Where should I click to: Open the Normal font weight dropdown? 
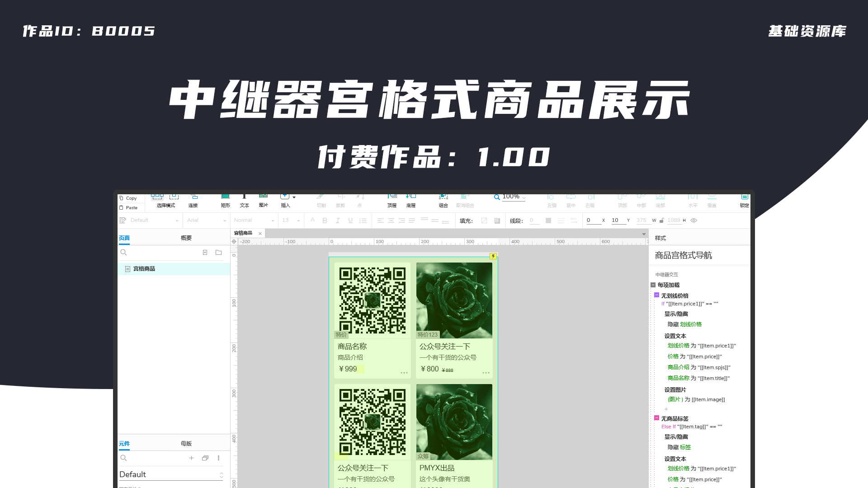(x=254, y=221)
